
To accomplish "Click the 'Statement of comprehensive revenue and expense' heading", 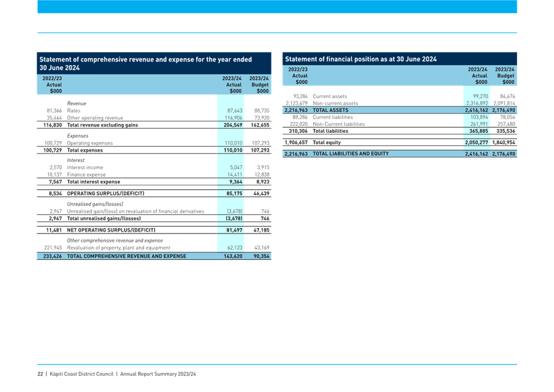I will point(146,63).
